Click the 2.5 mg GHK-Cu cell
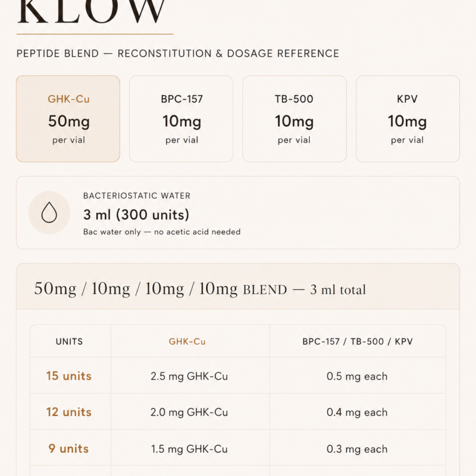Image resolution: width=476 pixels, height=476 pixels. pyautogui.click(x=189, y=376)
